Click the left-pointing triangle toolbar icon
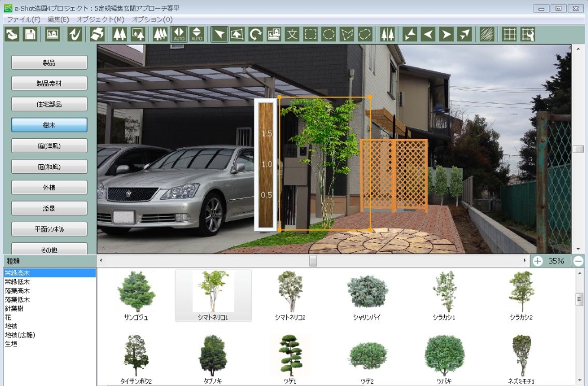588x386 pixels. [428, 34]
